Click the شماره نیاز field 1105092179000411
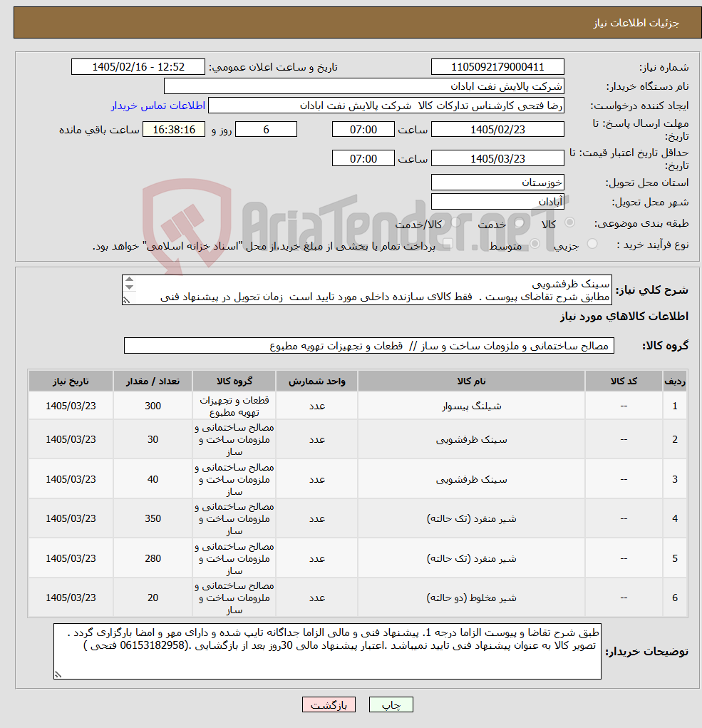Screen dimensions: 702x728 coord(497,67)
